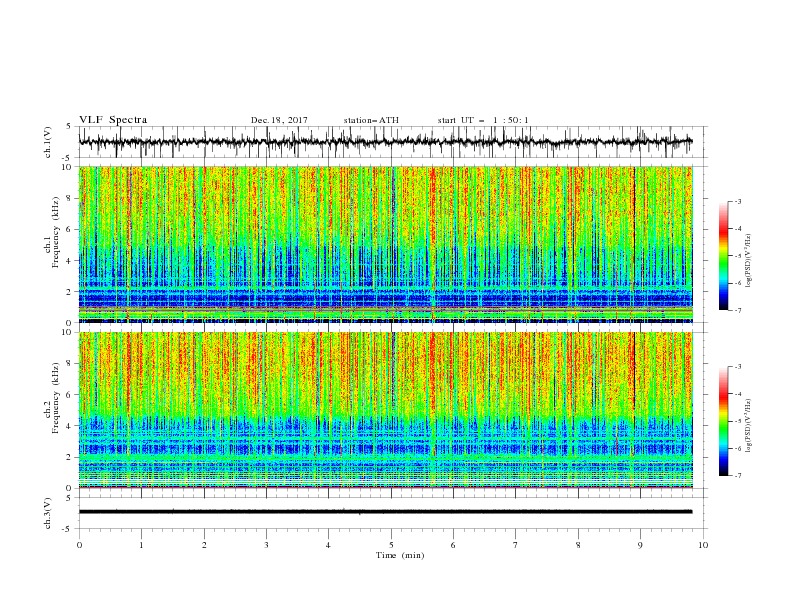The image size is (792, 612).
Task: Click the "-7" label on ch.2 color bar
Action: point(737,476)
